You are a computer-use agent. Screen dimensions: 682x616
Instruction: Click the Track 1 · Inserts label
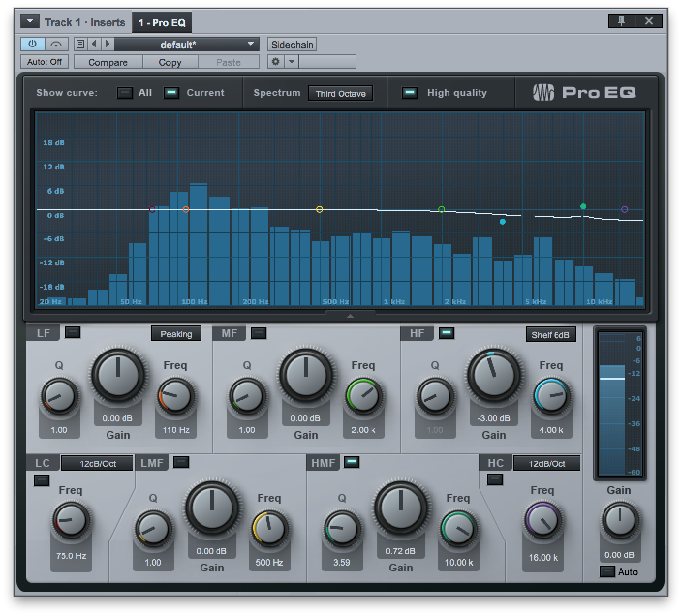click(x=85, y=22)
